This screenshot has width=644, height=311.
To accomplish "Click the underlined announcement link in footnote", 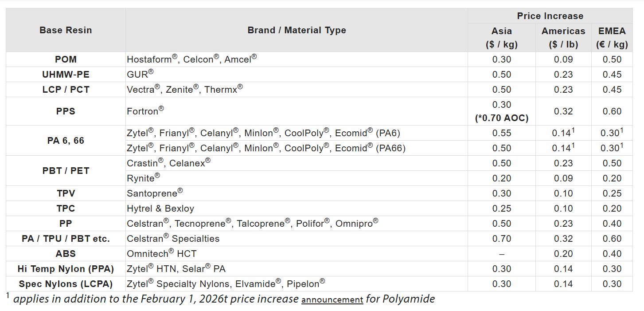I will 332,300.
